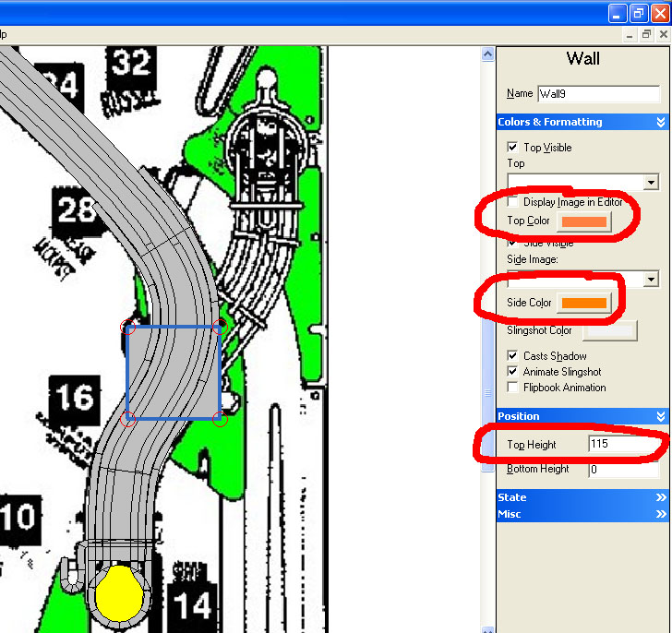
Task: Expand the State section
Action: (x=661, y=497)
